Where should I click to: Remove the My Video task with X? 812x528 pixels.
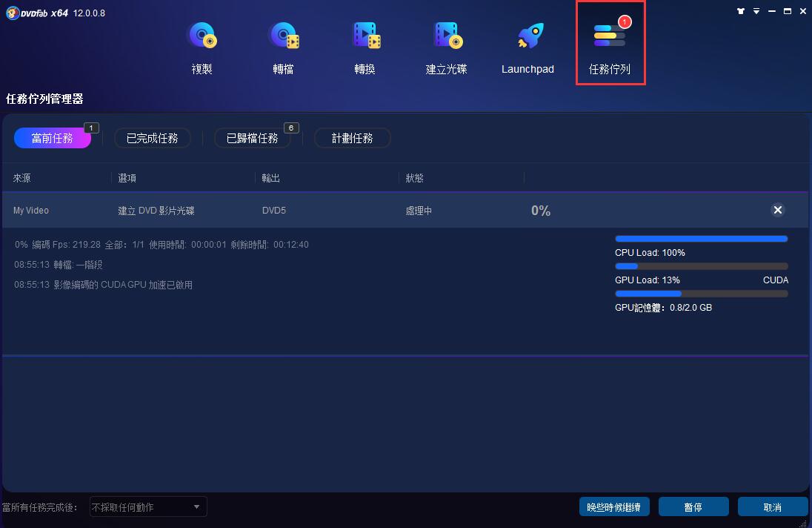tap(778, 210)
